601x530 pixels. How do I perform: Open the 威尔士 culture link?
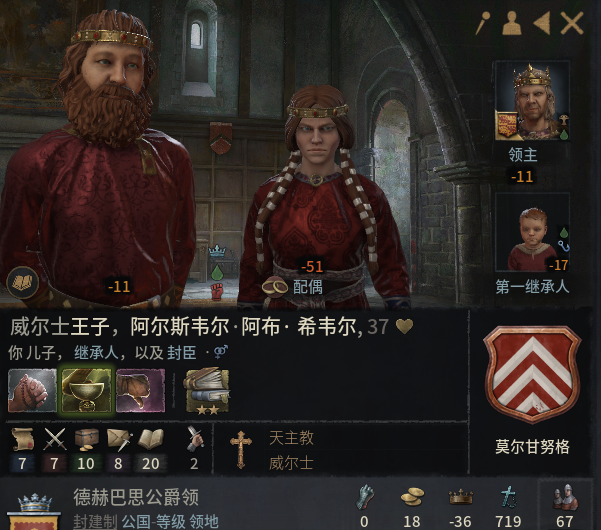pyautogui.click(x=291, y=463)
